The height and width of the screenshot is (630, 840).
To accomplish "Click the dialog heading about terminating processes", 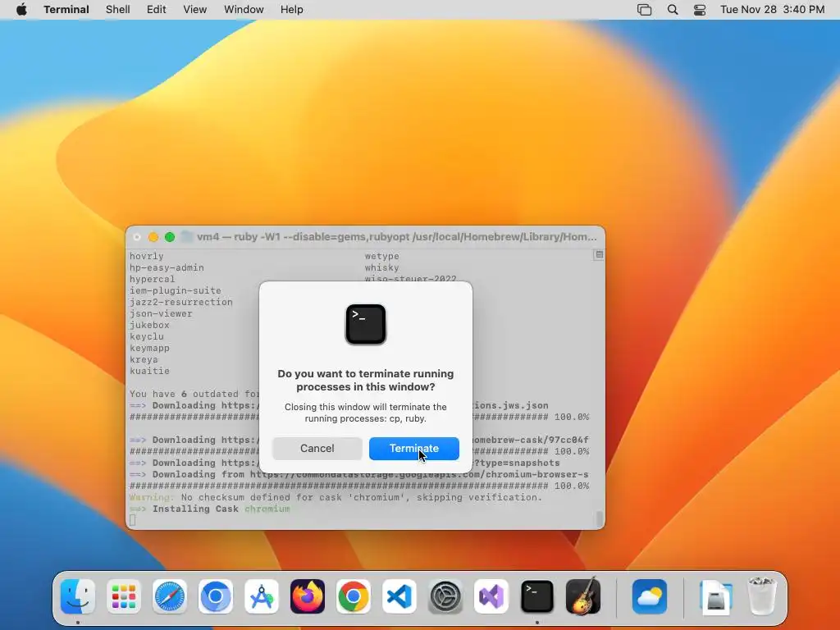I will point(366,381).
